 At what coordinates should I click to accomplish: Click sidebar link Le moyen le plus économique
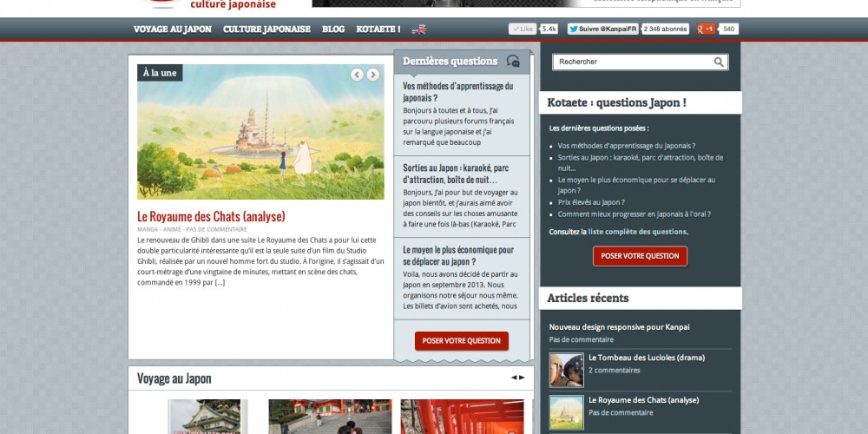click(636, 186)
